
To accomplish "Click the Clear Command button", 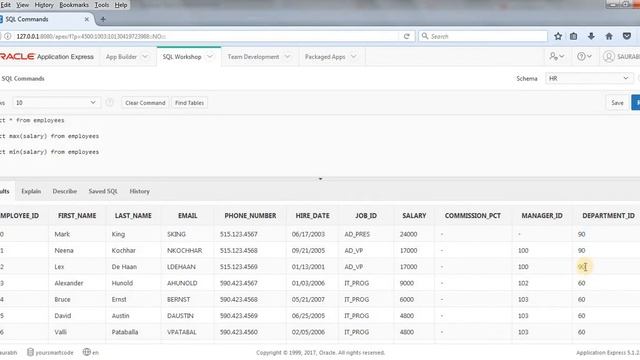I will tap(145, 103).
